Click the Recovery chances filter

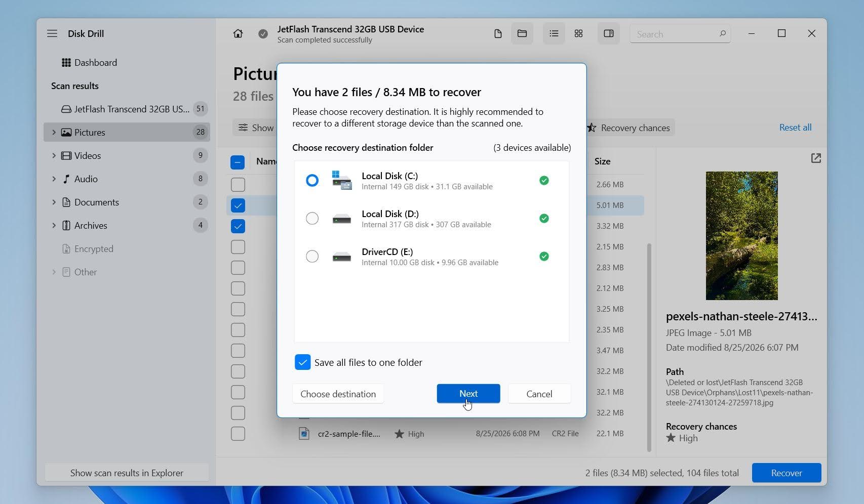click(630, 128)
